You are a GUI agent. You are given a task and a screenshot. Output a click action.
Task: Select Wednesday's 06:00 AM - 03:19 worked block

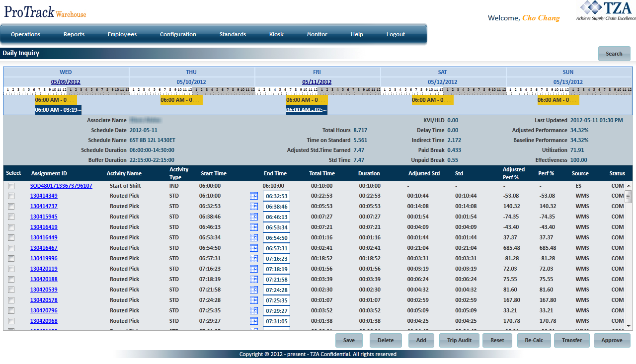[x=58, y=110]
